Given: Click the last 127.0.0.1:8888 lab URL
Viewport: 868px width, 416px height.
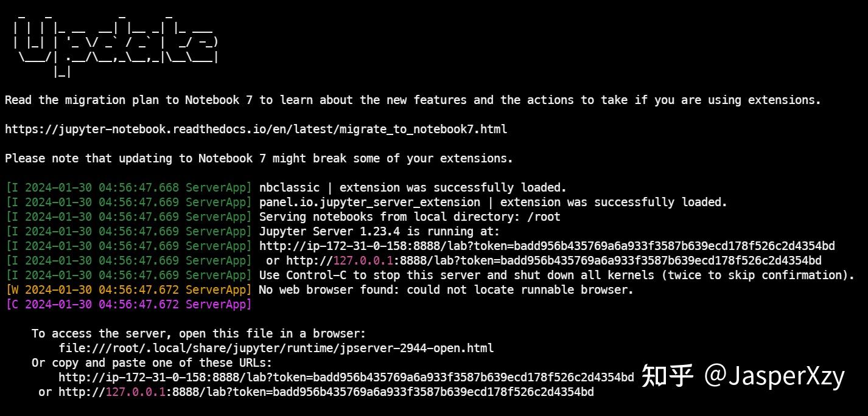Looking at the screenshot, I should tap(326, 392).
